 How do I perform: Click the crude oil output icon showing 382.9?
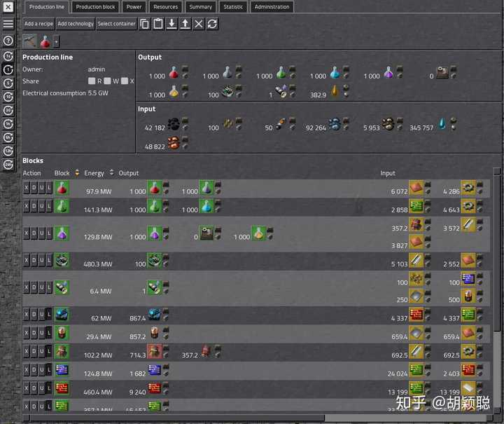(335, 91)
